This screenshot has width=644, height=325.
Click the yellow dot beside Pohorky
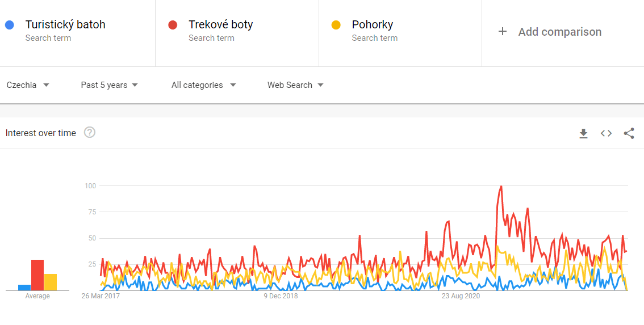[336, 25]
